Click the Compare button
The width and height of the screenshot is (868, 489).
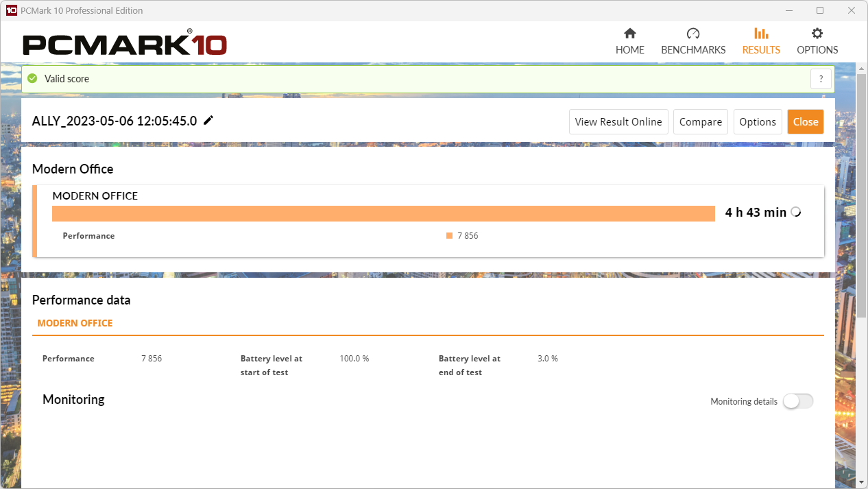coord(701,121)
